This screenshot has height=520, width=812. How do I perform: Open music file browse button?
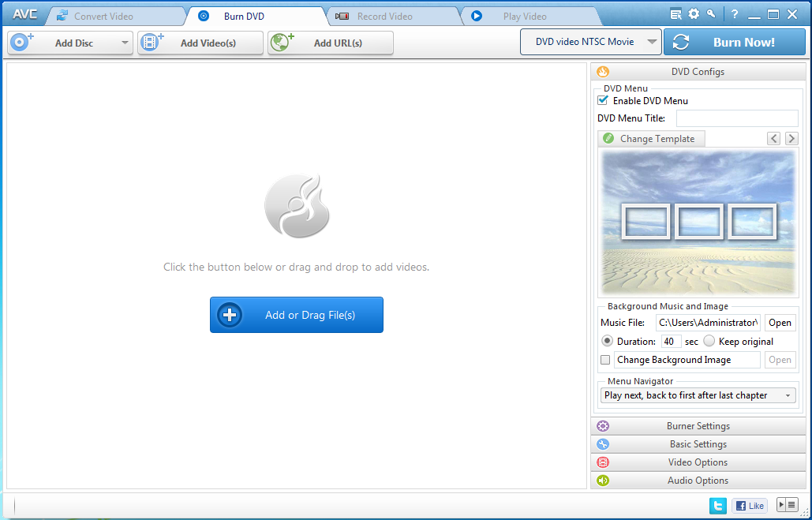click(780, 323)
